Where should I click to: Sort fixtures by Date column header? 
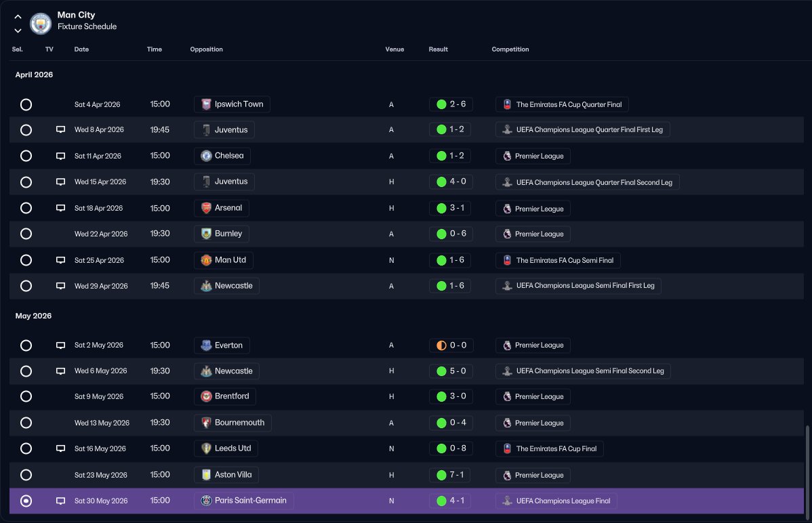click(x=81, y=49)
